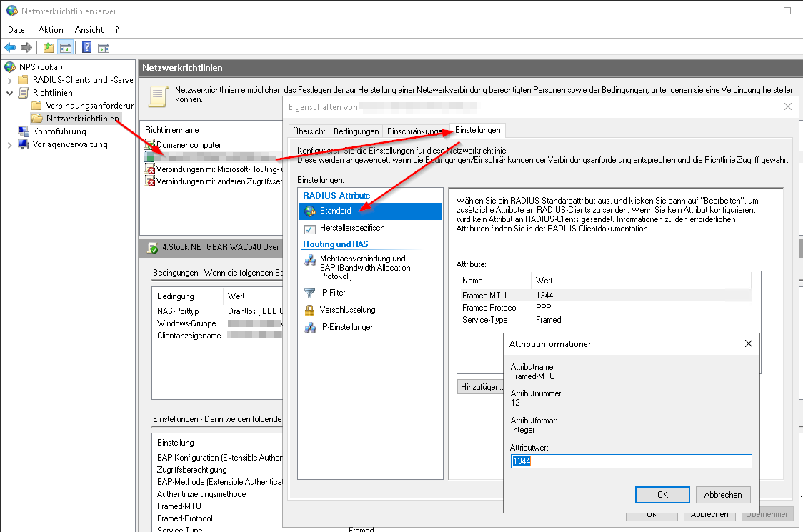Collapse the Richtlinien tree node

point(9,93)
